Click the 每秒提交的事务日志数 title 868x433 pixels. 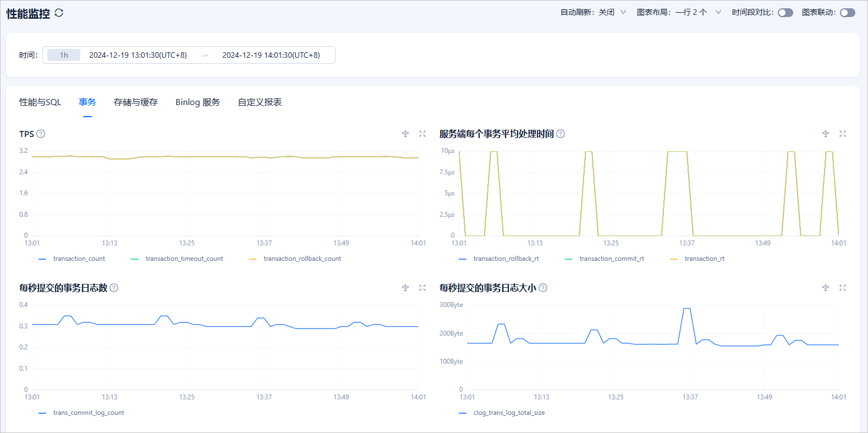pos(63,288)
